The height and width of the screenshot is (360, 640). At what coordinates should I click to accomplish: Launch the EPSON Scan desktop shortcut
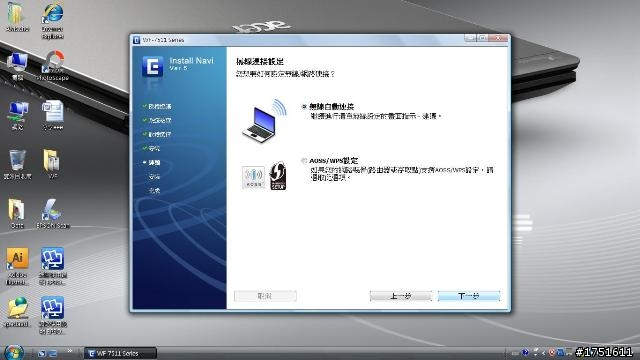pyautogui.click(x=53, y=213)
